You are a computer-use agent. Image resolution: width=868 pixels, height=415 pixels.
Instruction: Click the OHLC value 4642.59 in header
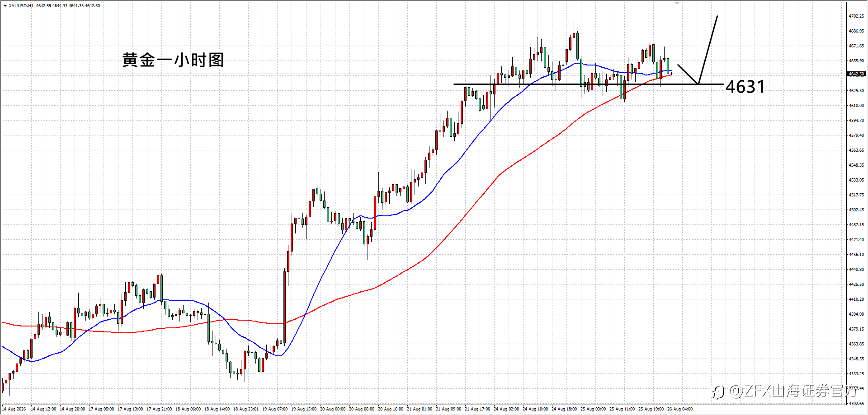[43, 6]
